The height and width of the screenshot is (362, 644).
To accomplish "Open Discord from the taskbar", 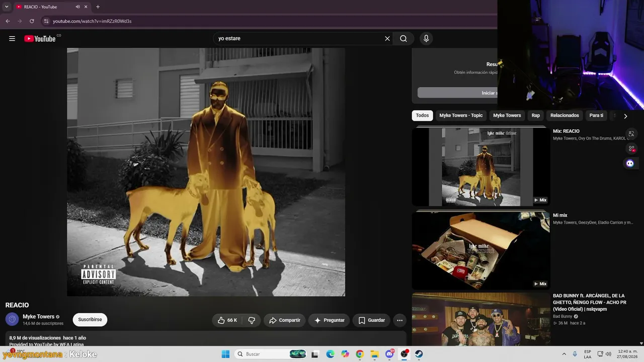I will pos(389,354).
